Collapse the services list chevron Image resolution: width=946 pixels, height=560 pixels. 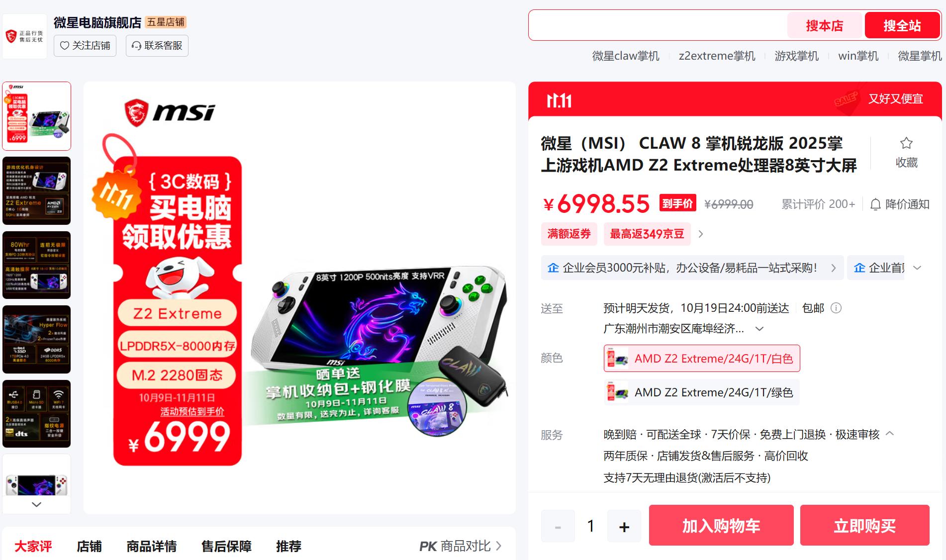pyautogui.click(x=890, y=434)
